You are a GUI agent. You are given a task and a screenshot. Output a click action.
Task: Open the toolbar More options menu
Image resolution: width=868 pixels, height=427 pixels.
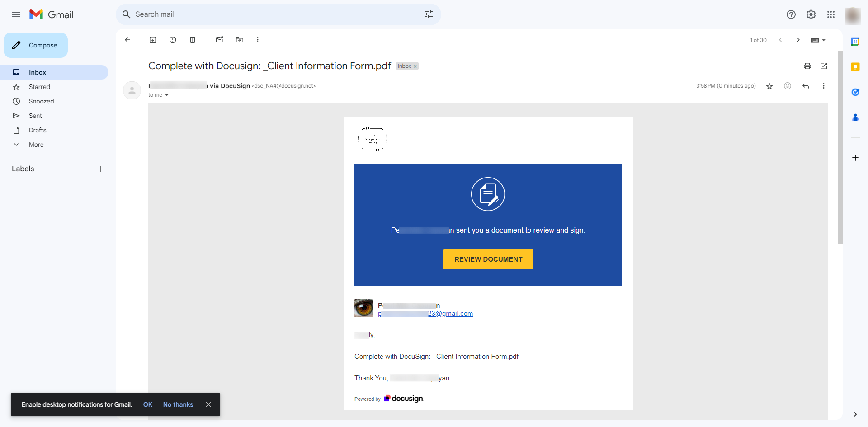click(258, 40)
